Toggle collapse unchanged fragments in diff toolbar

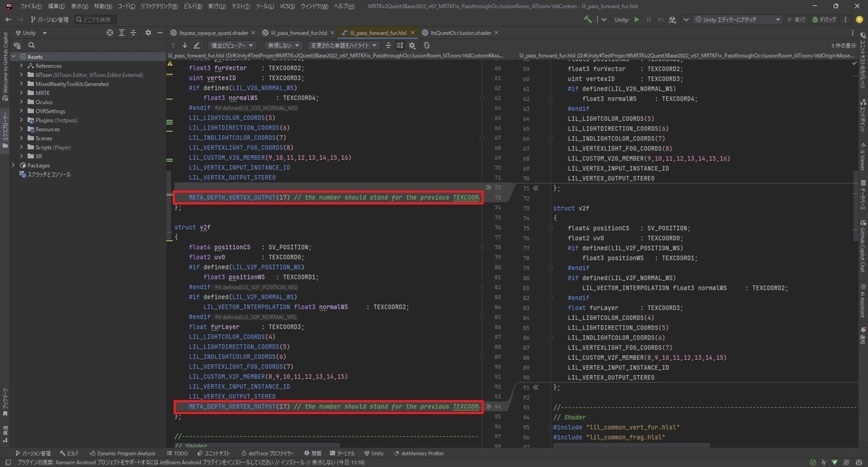tap(388, 45)
